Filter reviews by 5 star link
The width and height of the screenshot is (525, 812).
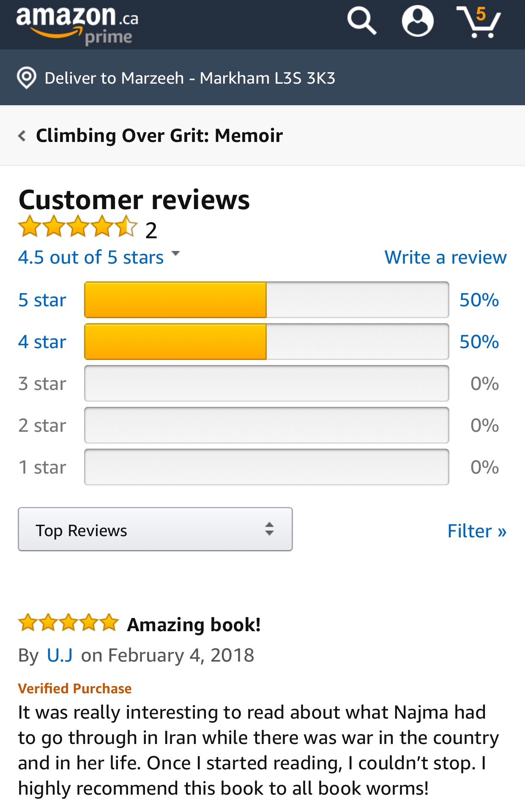click(x=42, y=300)
